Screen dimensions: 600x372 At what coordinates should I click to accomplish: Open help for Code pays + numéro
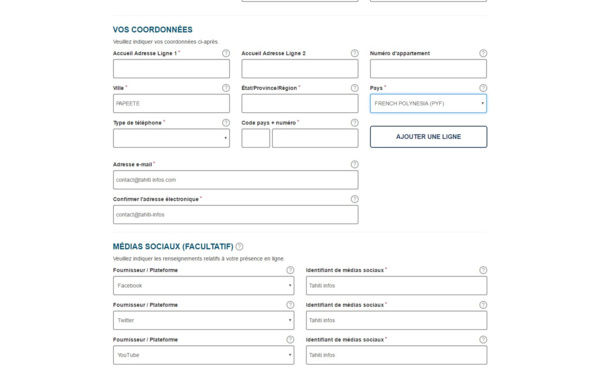pyautogui.click(x=354, y=123)
